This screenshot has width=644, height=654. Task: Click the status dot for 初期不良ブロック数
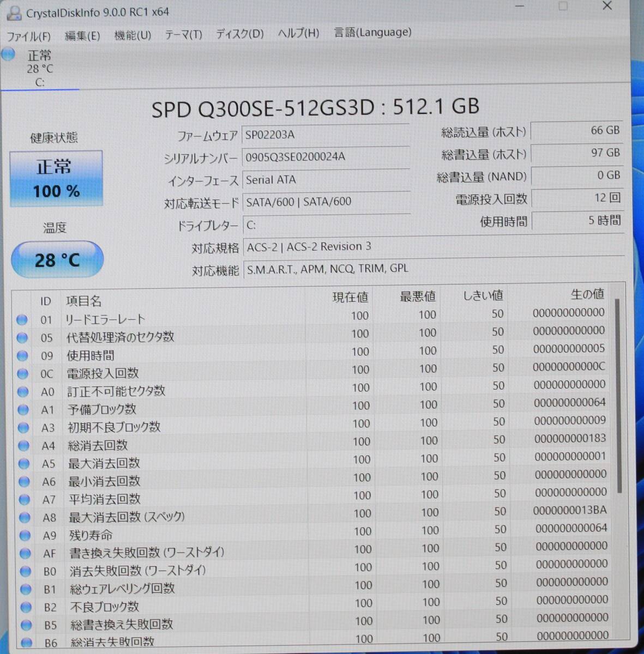coord(23,427)
